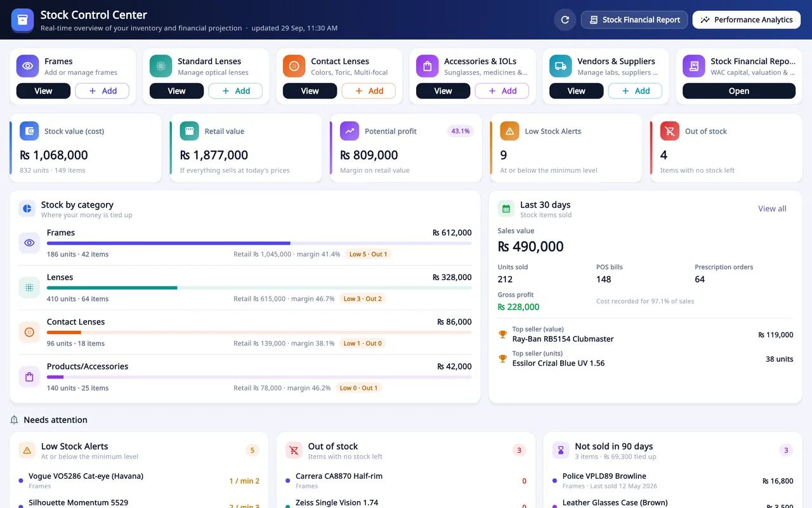The image size is (812, 508).
Task: Click the Out of stock cart icon
Action: (x=670, y=131)
